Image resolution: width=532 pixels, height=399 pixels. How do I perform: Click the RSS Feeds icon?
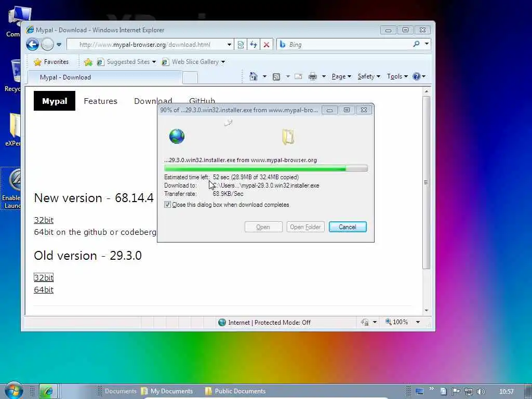276,77
